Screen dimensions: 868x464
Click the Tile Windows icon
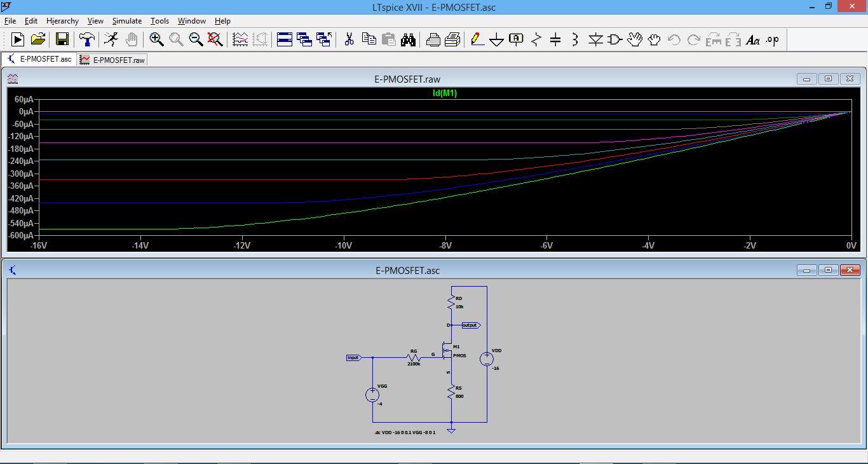click(x=285, y=40)
